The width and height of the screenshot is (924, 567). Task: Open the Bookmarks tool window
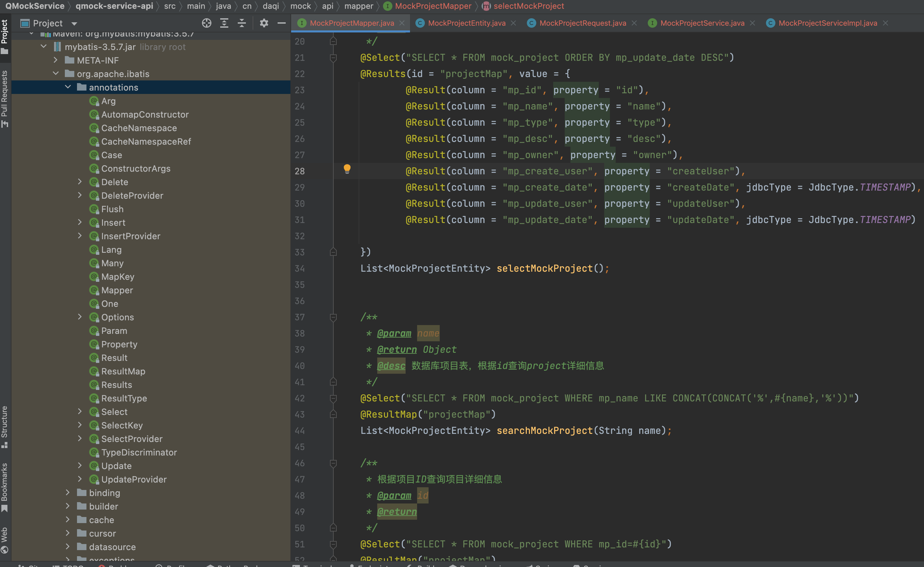[x=4, y=486]
